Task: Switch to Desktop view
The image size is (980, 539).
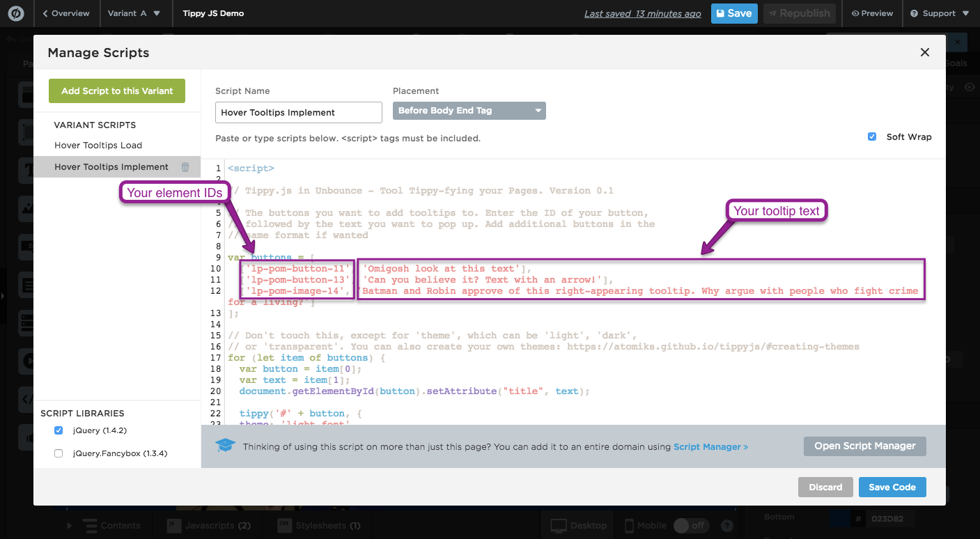Action: [579, 525]
